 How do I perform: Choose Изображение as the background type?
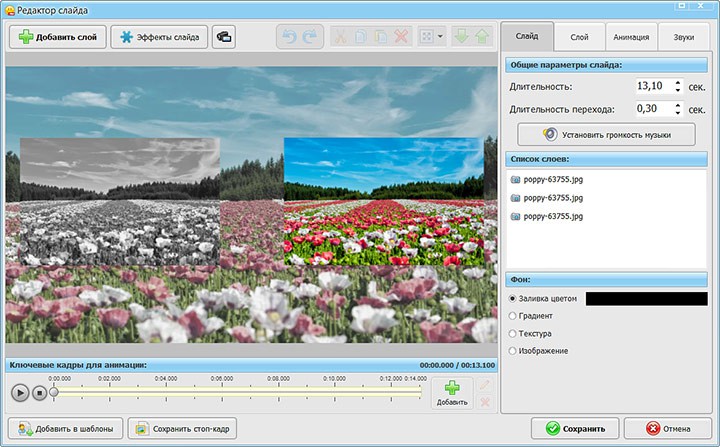(514, 350)
